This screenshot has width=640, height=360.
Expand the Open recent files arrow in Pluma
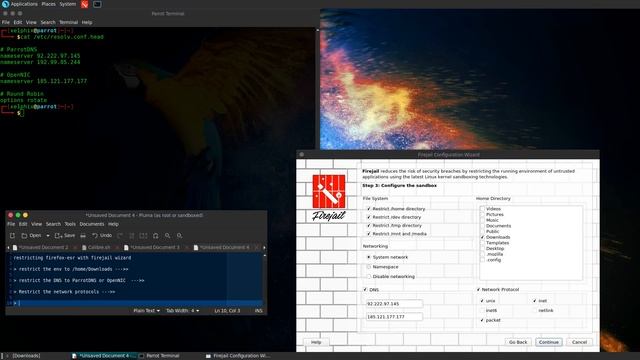click(x=48, y=236)
